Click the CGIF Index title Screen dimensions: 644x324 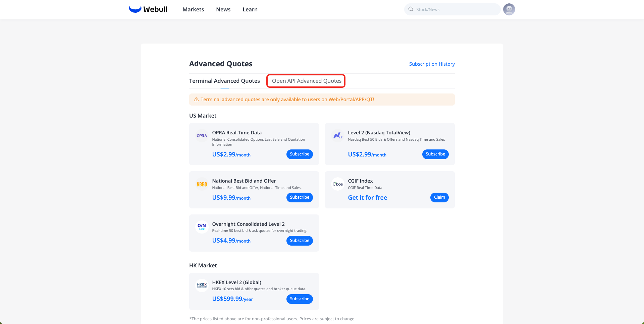[x=360, y=181]
